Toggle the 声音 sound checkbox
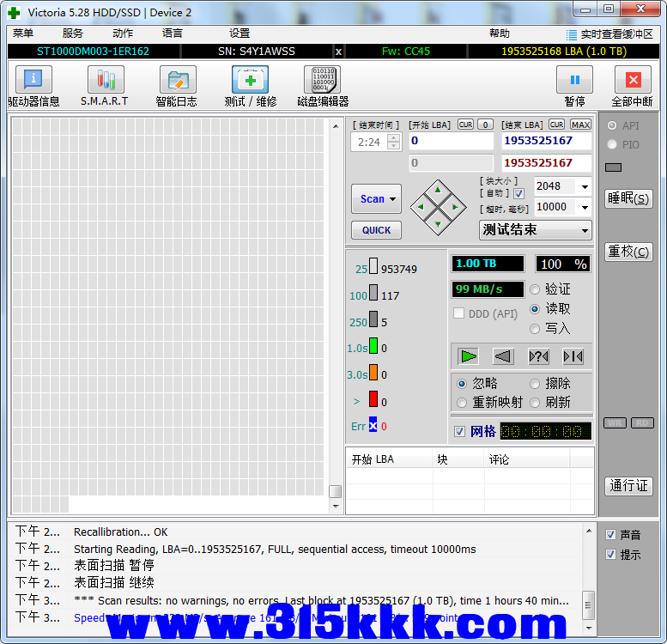667x644 pixels. [610, 534]
